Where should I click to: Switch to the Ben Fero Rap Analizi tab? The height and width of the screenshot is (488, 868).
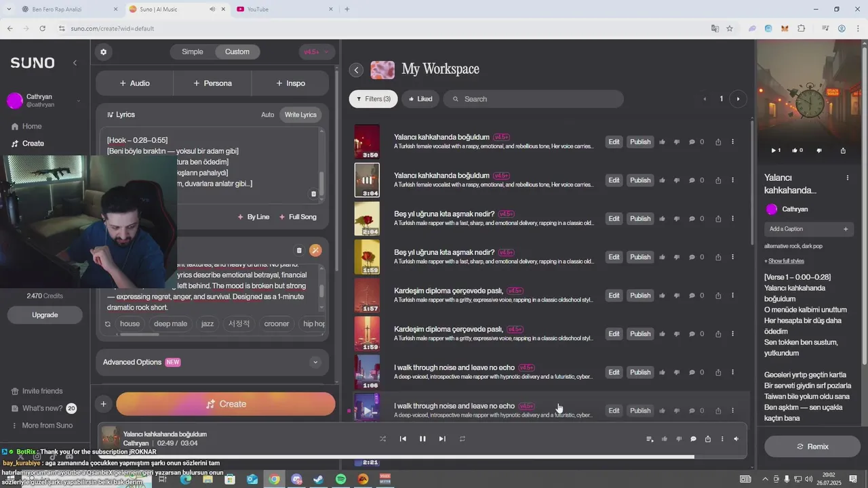[x=69, y=9]
